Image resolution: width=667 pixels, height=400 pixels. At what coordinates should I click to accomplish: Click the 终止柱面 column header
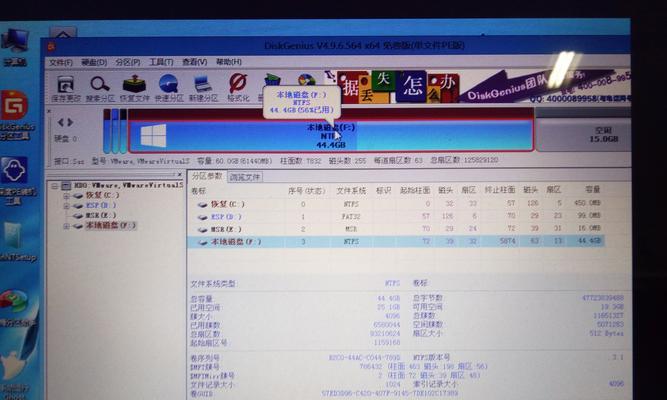coord(500,190)
